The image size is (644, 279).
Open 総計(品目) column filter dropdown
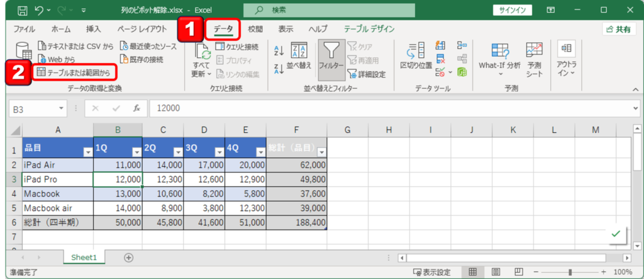point(321,152)
